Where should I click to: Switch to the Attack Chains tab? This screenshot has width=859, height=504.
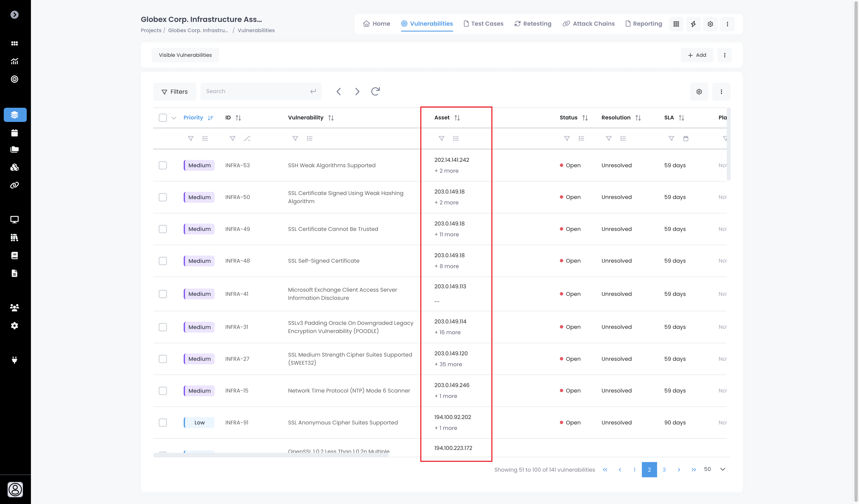point(588,24)
